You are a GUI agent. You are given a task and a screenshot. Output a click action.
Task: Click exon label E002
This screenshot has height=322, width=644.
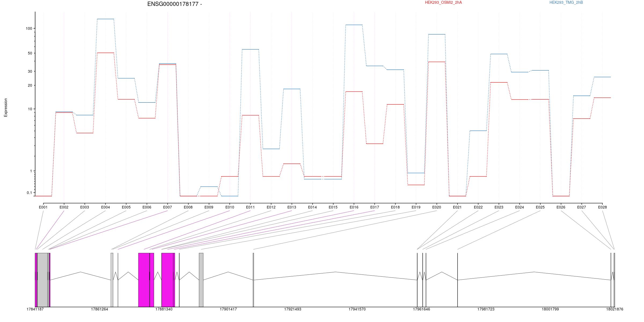64,207
